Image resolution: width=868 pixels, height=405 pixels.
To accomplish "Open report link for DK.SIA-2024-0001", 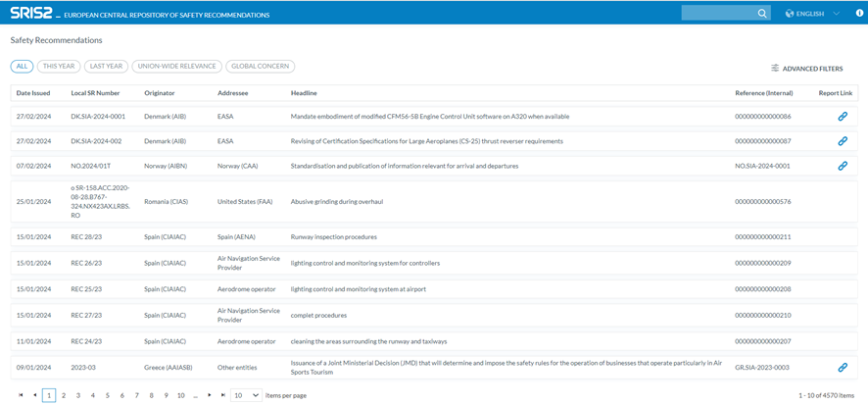I will (x=842, y=116).
